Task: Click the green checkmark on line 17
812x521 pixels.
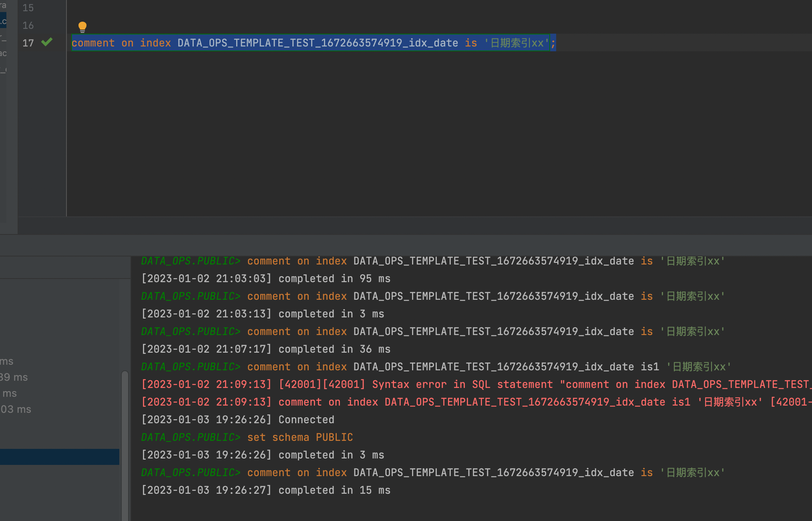Action: point(47,42)
